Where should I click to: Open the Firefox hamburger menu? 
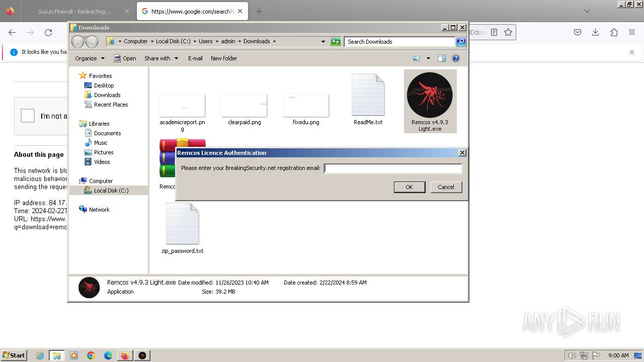[x=632, y=32]
